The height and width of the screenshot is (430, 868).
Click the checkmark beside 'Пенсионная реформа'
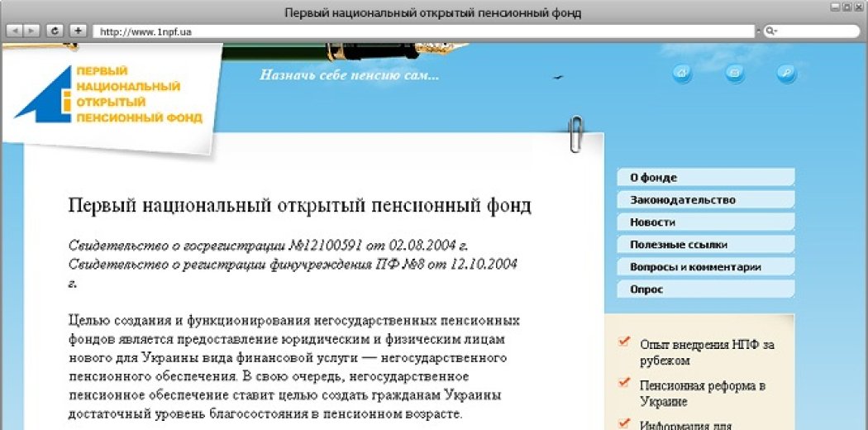coord(624,382)
